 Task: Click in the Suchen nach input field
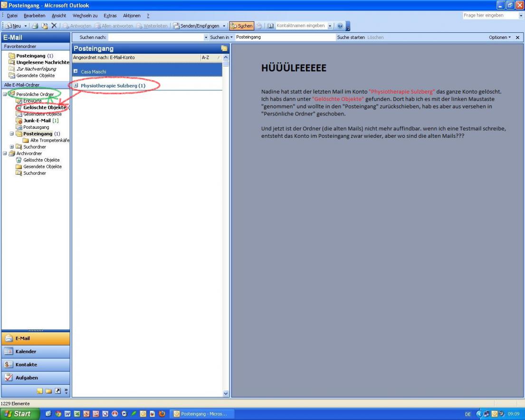tap(156, 37)
